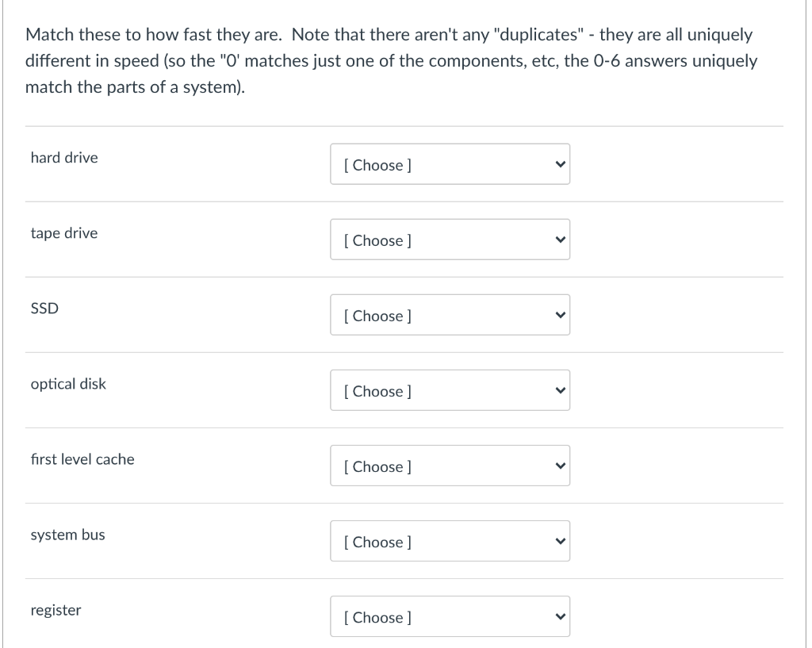Open the hard drive speed dropdown
Viewport: 812px width, 648px height.
tap(450, 165)
